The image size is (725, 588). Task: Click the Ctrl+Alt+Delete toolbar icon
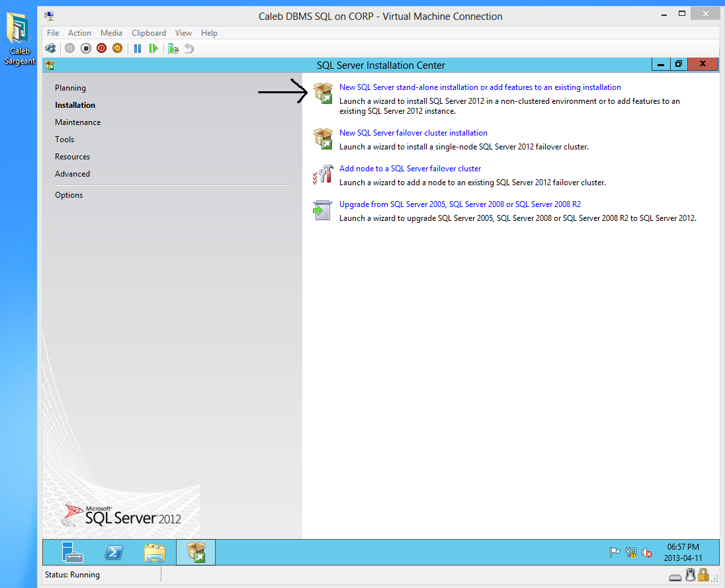(50, 48)
